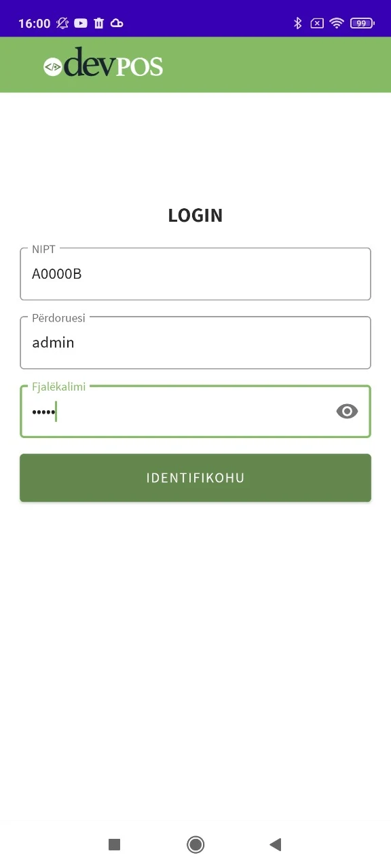The image size is (391, 868).
Task: Tap the 16:00 clock in status bar
Action: [x=34, y=23]
